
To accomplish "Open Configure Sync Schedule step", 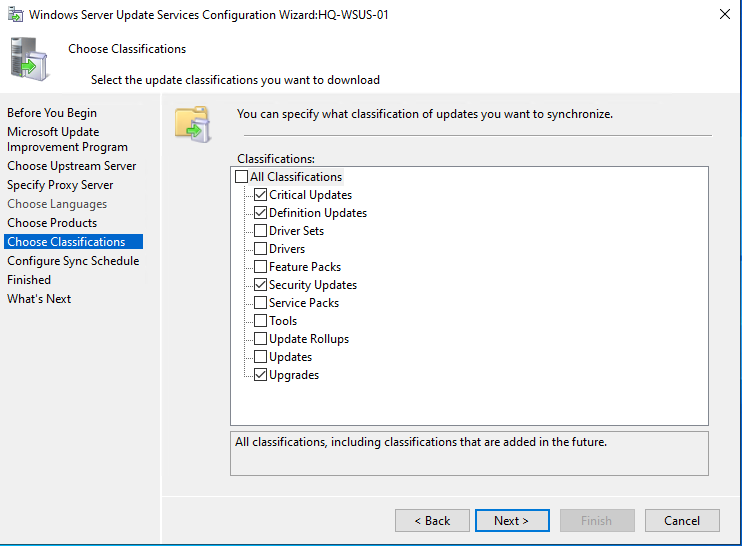I will [x=73, y=261].
